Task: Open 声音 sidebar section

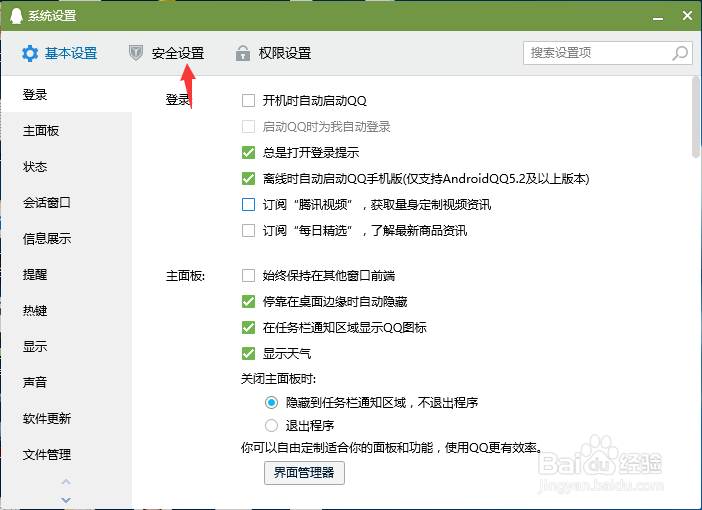Action: (66, 382)
